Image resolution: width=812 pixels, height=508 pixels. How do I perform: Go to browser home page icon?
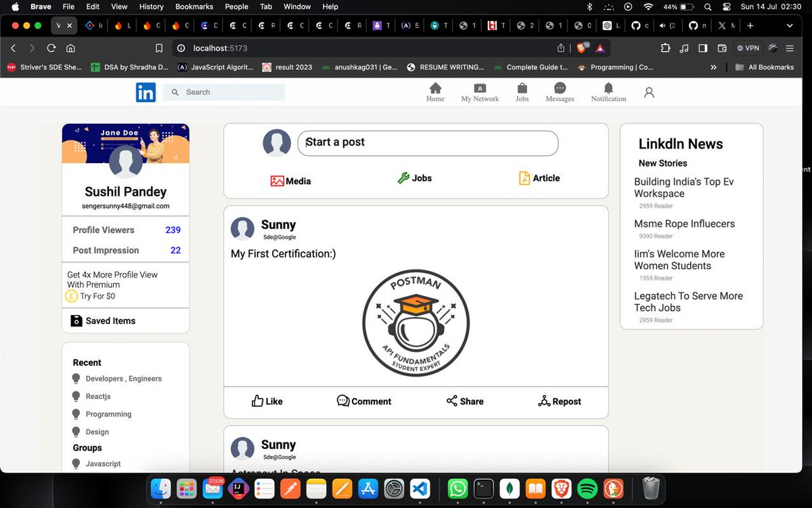70,48
